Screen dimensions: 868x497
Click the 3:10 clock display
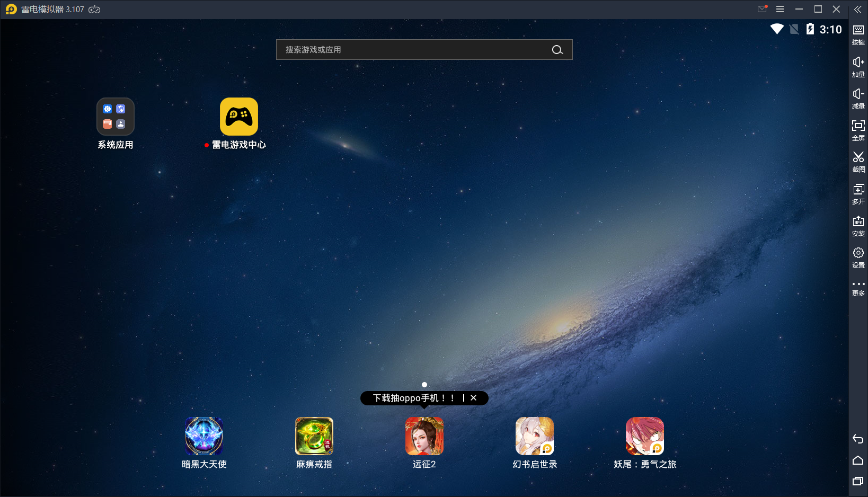tap(831, 30)
